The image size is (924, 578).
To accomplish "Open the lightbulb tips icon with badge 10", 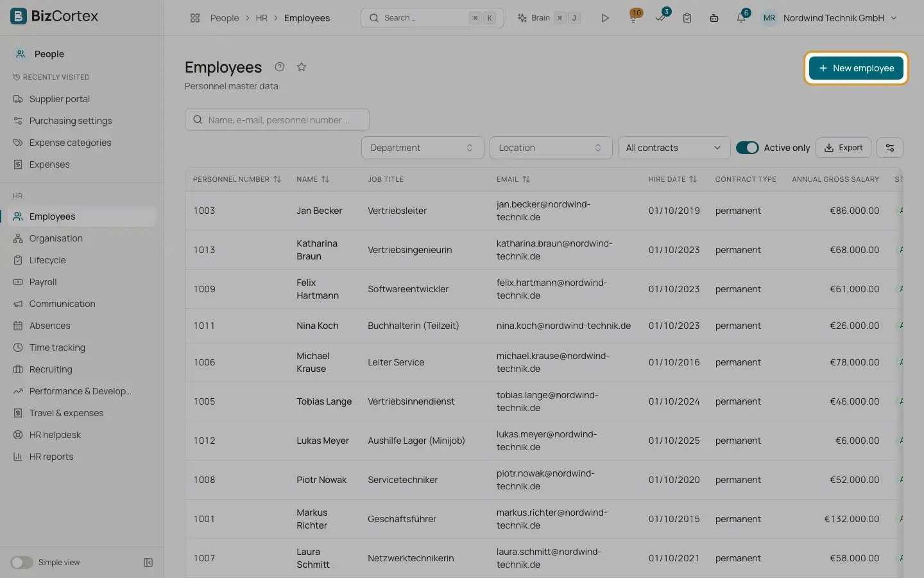I will tap(634, 17).
